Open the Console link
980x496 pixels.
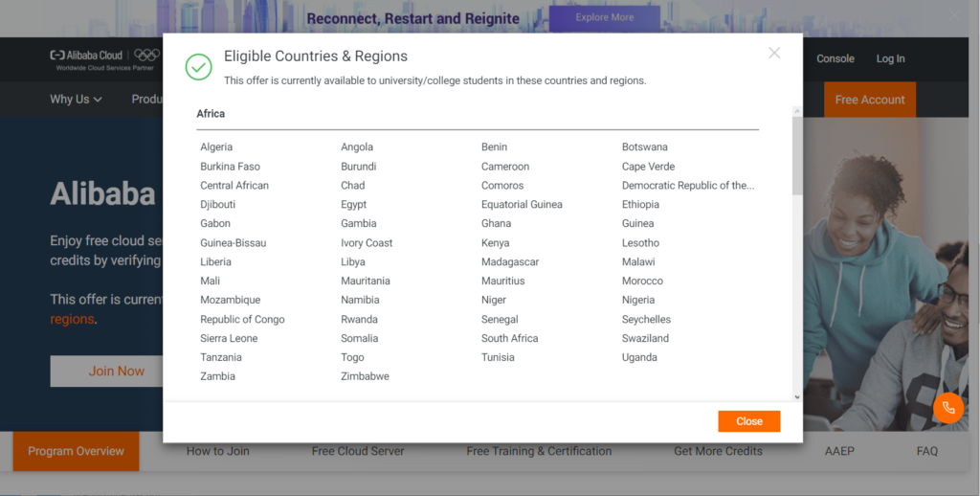[x=835, y=59]
